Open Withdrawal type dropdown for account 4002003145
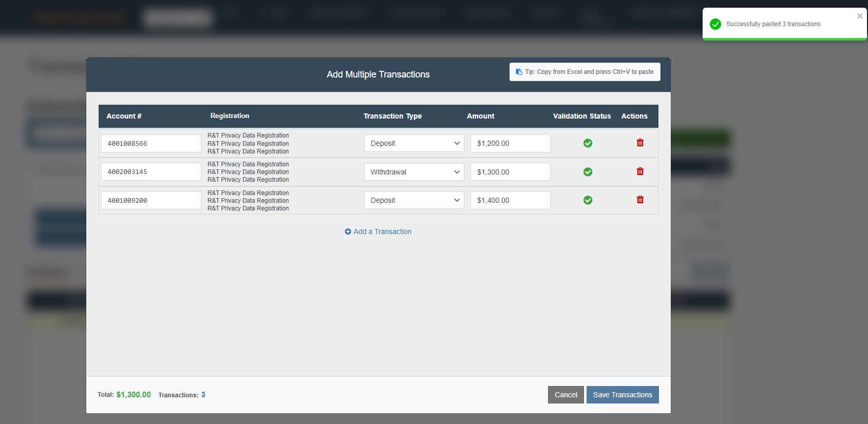 point(414,172)
